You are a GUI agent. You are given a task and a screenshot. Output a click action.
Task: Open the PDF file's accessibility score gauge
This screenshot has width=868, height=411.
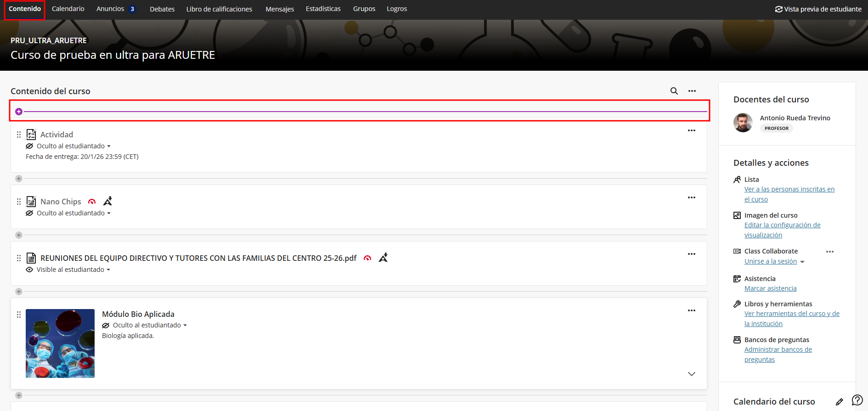[x=367, y=258]
